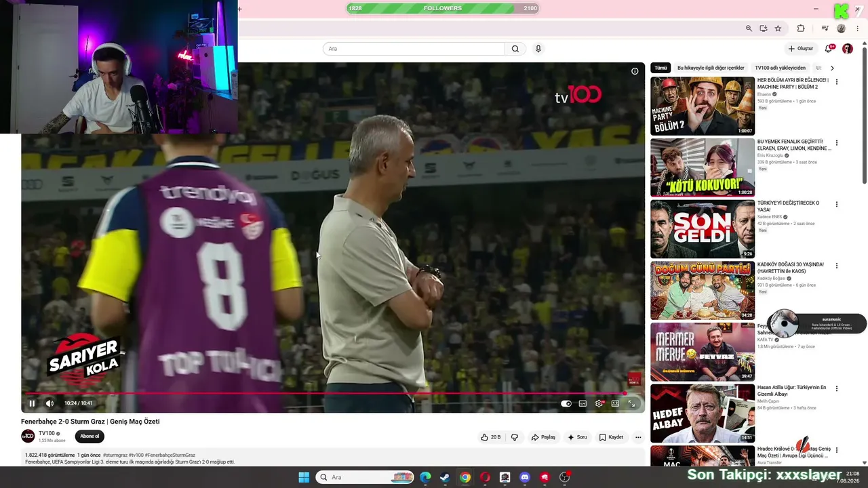Open the Chrome zoom magnifier icon
The height and width of the screenshot is (488, 868).
749,28
